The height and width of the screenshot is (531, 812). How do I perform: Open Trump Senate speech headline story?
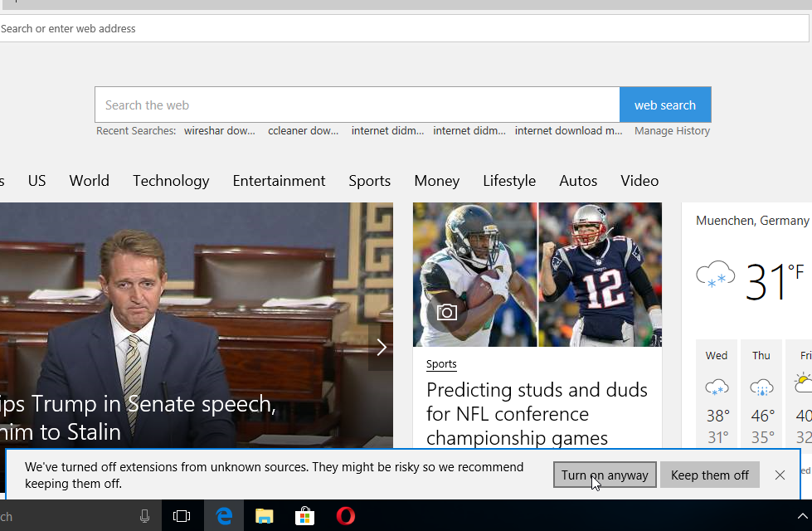[x=138, y=417]
